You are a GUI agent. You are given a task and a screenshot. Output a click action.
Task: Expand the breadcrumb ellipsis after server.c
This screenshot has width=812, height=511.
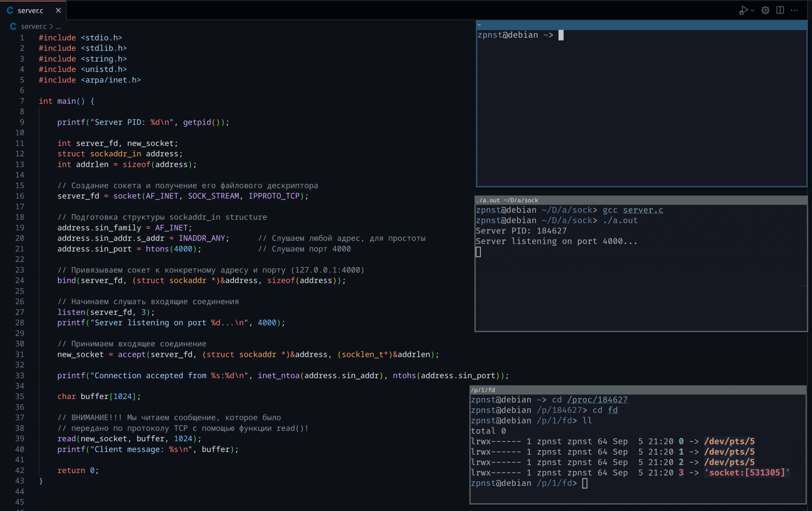click(58, 26)
